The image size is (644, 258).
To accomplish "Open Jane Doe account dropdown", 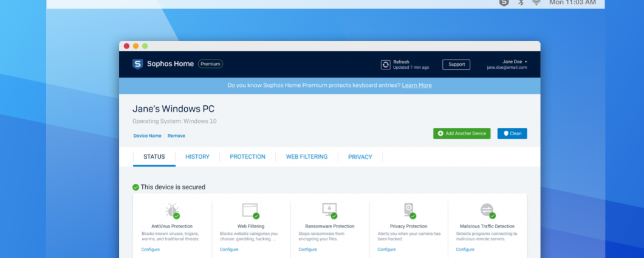I will coord(515,61).
